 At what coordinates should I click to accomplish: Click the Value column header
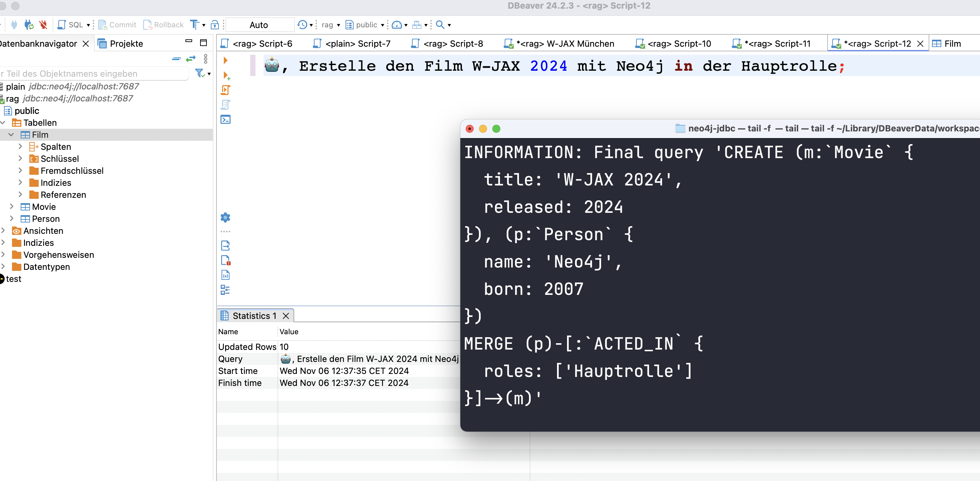(x=289, y=332)
